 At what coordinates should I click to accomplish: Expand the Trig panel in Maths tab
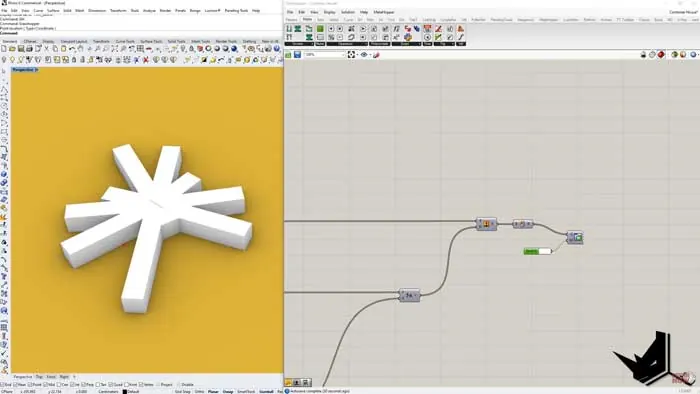(444, 44)
